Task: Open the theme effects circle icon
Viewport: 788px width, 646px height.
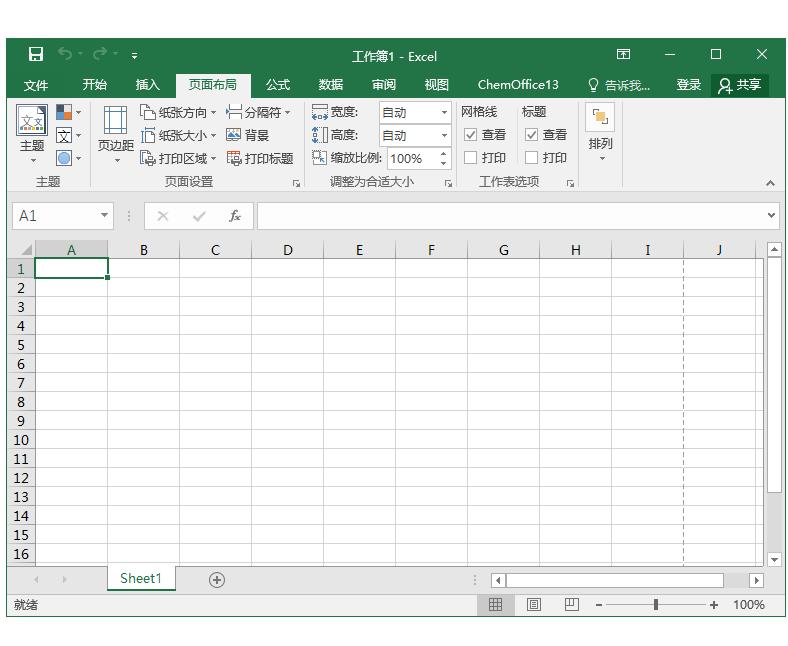Action: pos(68,158)
